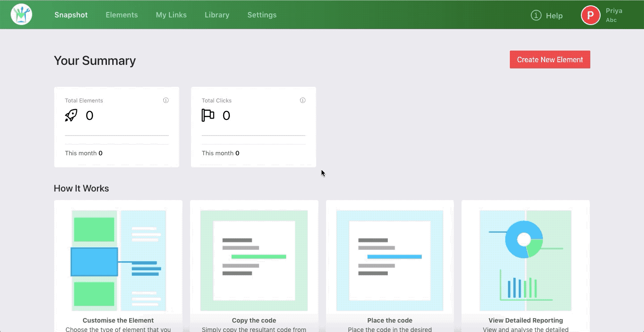Open the View Detailed Reporting card
This screenshot has width=644, height=332.
point(525,260)
